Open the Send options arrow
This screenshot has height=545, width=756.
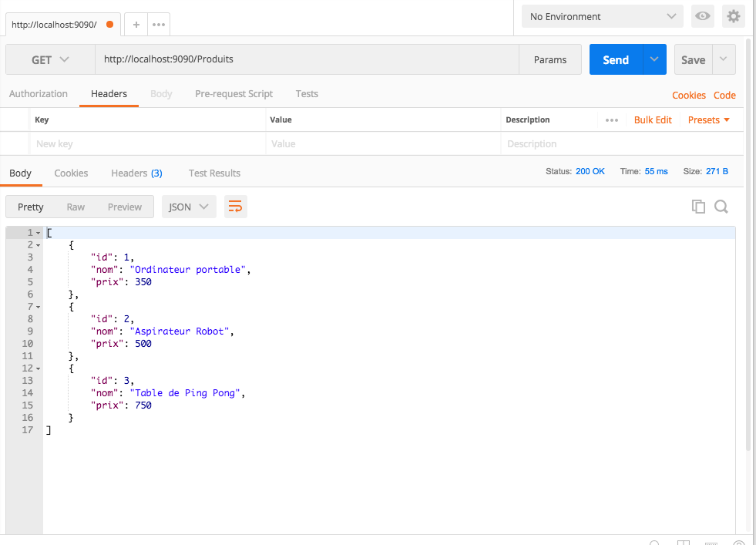[654, 59]
